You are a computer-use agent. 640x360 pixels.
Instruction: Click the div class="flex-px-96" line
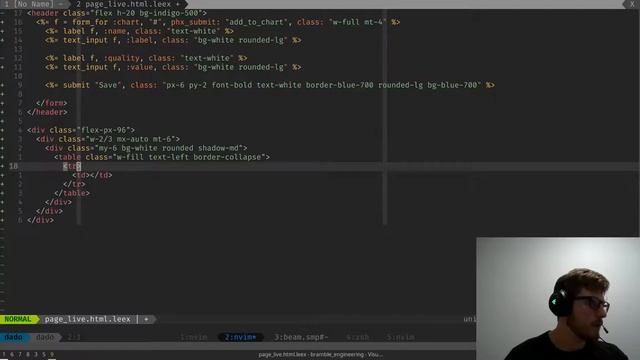[x=81, y=130]
